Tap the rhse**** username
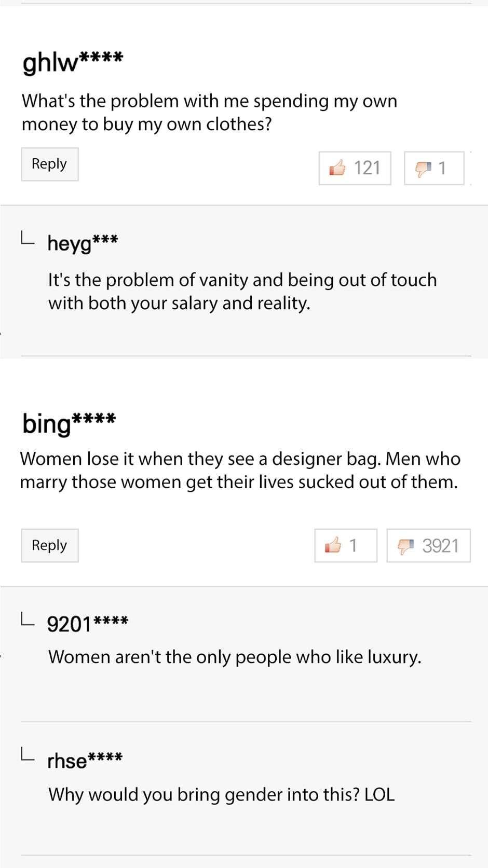 click(x=85, y=761)
